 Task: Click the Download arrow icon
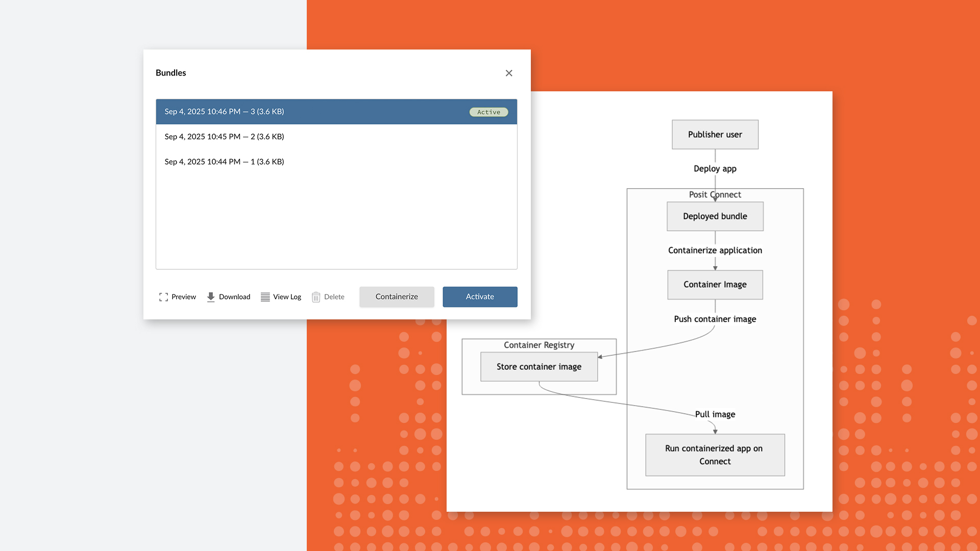(211, 297)
